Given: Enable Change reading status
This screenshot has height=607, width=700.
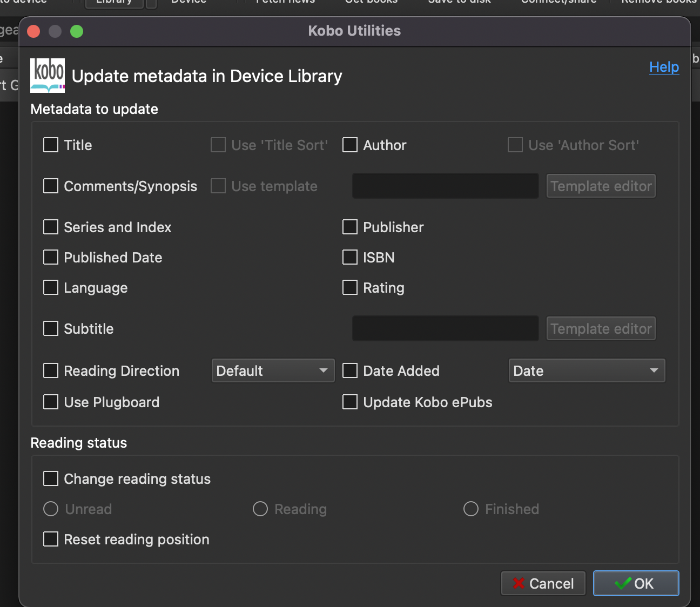Looking at the screenshot, I should coord(51,479).
